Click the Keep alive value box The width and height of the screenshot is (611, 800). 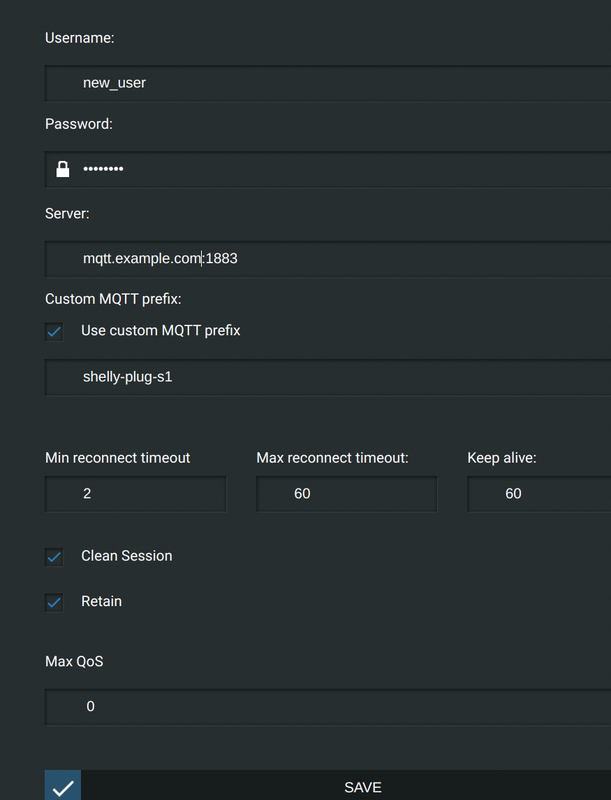pos(540,493)
